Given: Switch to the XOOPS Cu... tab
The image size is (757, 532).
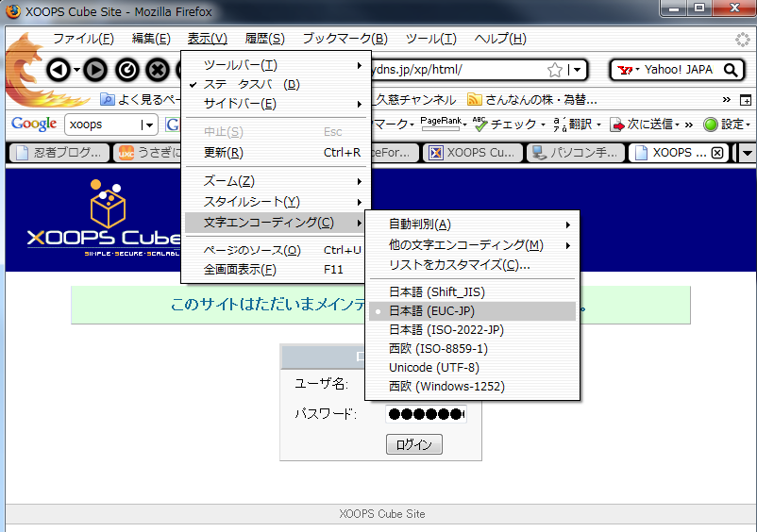Looking at the screenshot, I should click(x=473, y=153).
